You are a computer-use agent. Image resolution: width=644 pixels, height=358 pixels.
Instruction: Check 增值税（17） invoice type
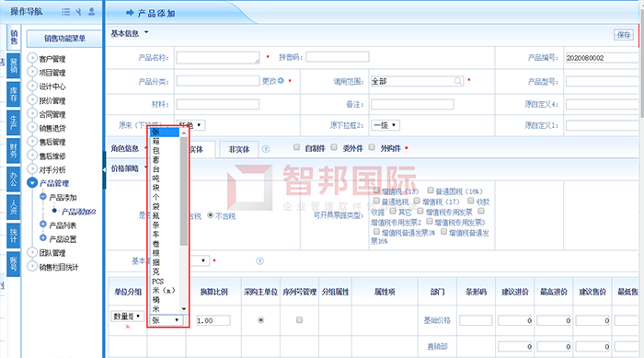click(417, 201)
